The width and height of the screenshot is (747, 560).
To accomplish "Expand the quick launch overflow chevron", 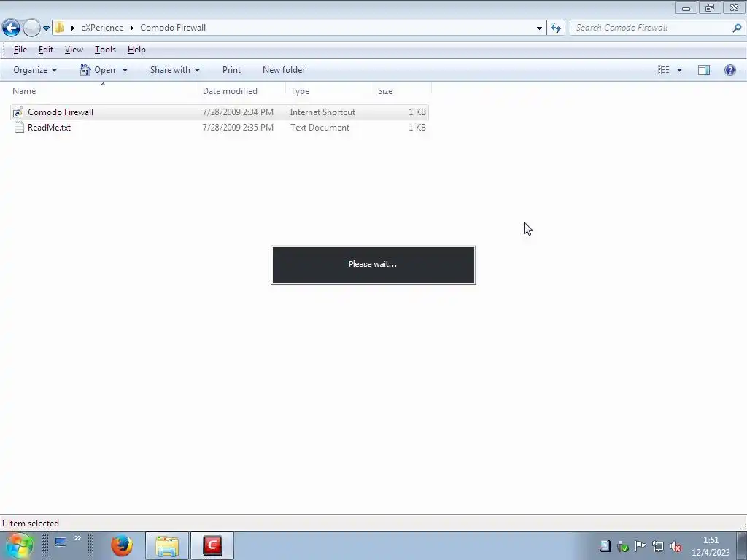I will click(x=77, y=538).
